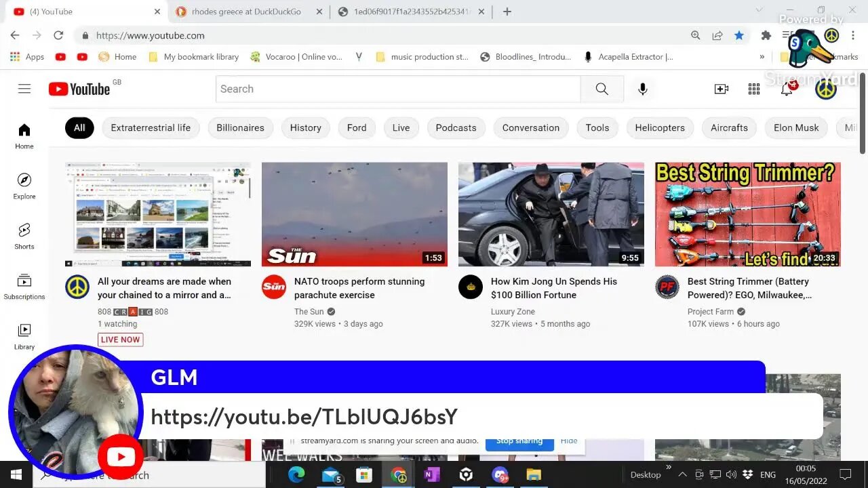Go back in browser history
Screen dimensions: 868x488
[x=15, y=35]
